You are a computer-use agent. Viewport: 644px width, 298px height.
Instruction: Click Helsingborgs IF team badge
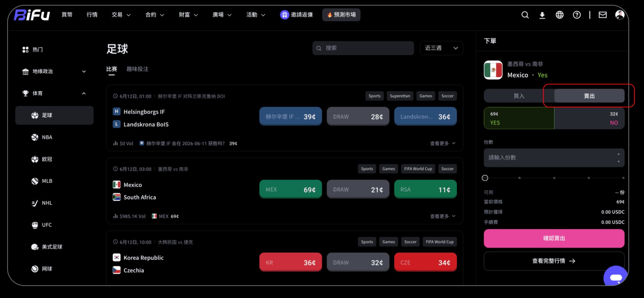pos(116,111)
